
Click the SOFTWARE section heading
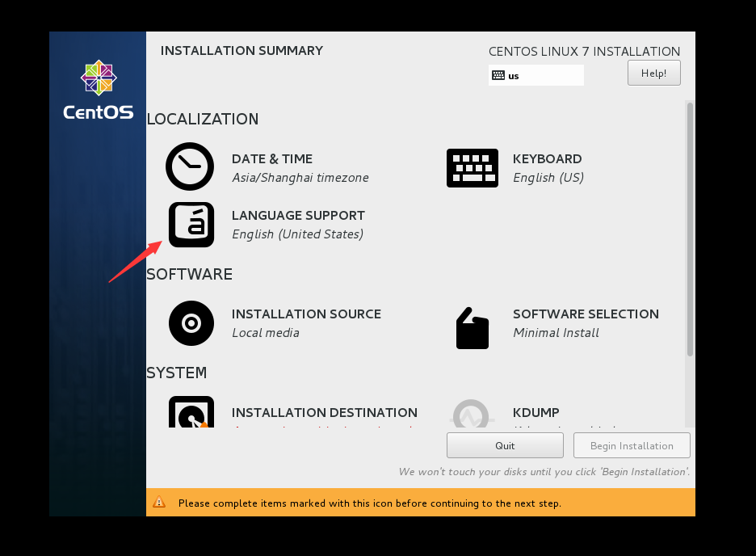[190, 275]
